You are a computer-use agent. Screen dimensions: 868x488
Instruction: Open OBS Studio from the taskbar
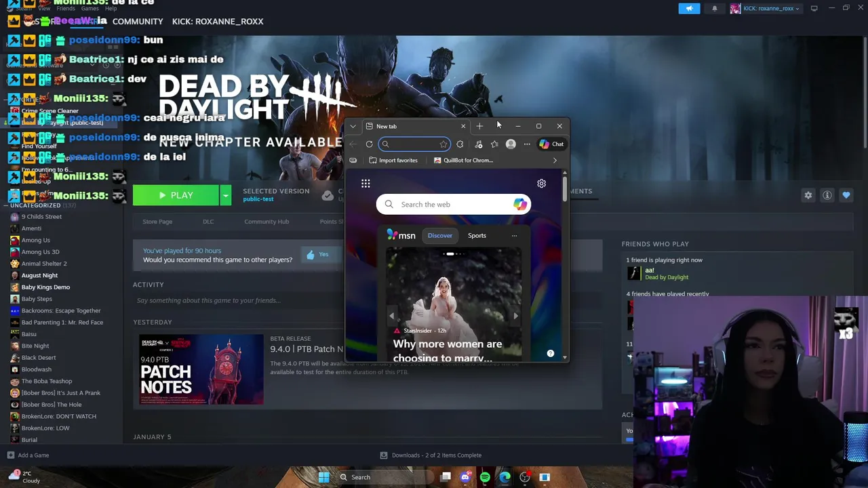[525, 477]
